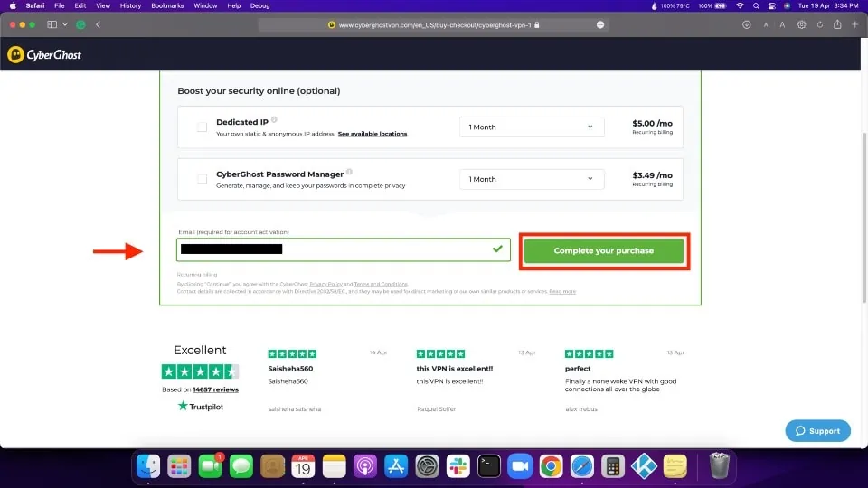
Task: Open the See available locations link
Action: 372,134
